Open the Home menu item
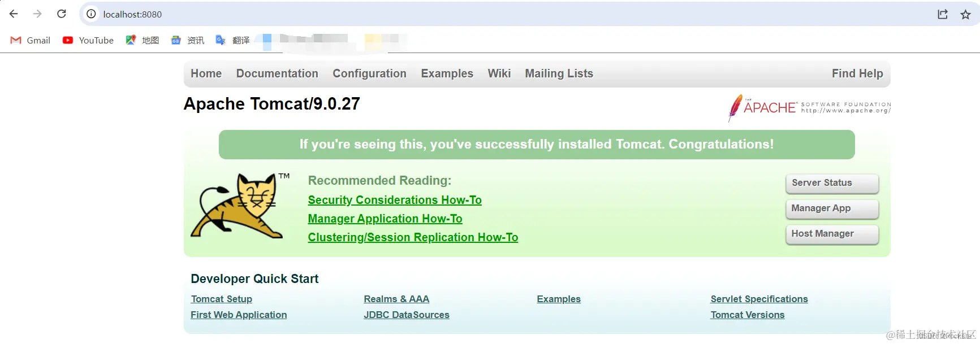 [x=206, y=73]
